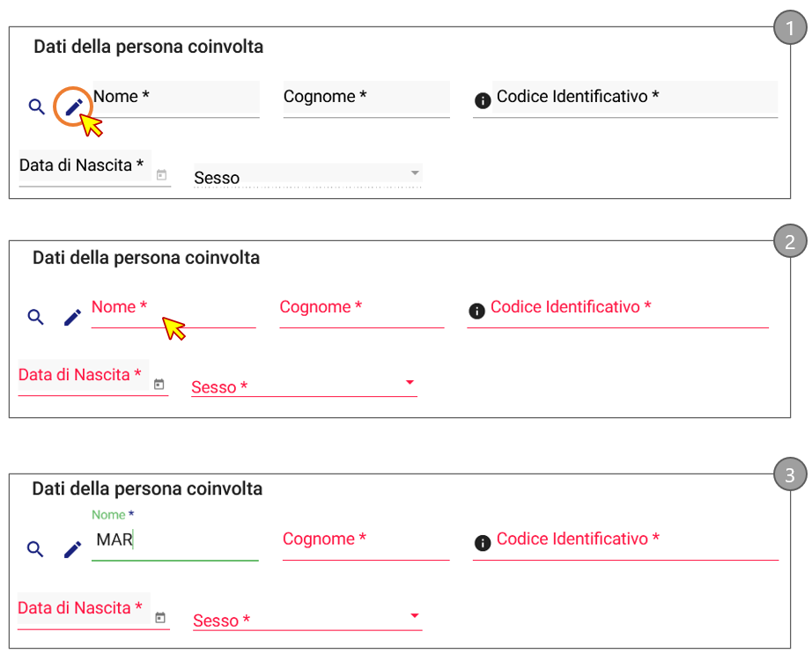Click the search magnifier icon in panel 1

click(x=36, y=106)
